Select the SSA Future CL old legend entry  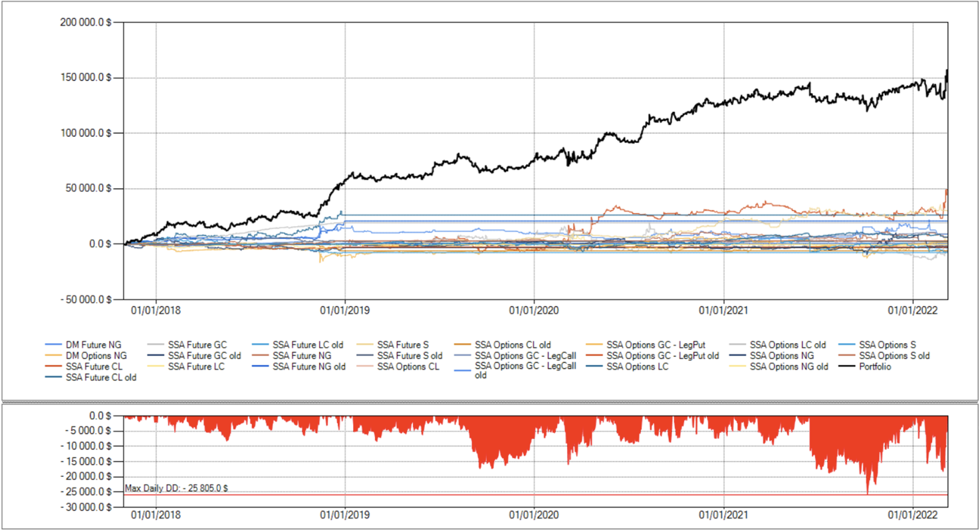click(x=100, y=378)
